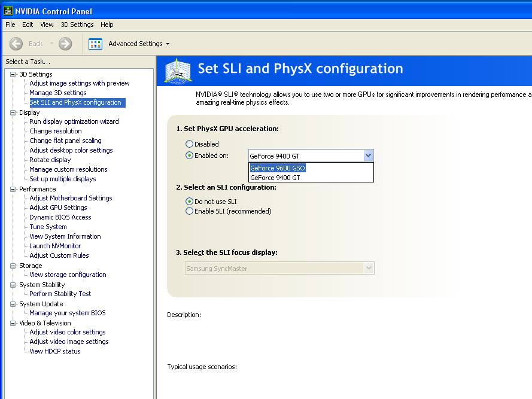Click the Forward arrow icon
Image resolution: width=532 pixels, height=399 pixels.
[65, 44]
